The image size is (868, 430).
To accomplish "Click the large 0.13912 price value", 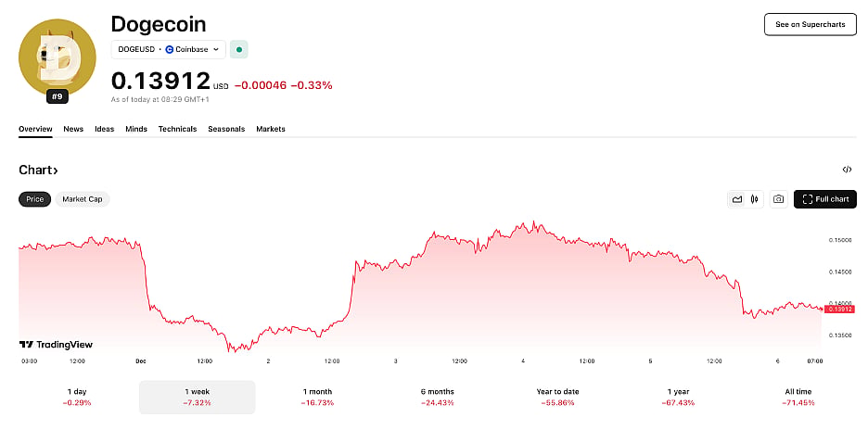I will click(x=161, y=81).
